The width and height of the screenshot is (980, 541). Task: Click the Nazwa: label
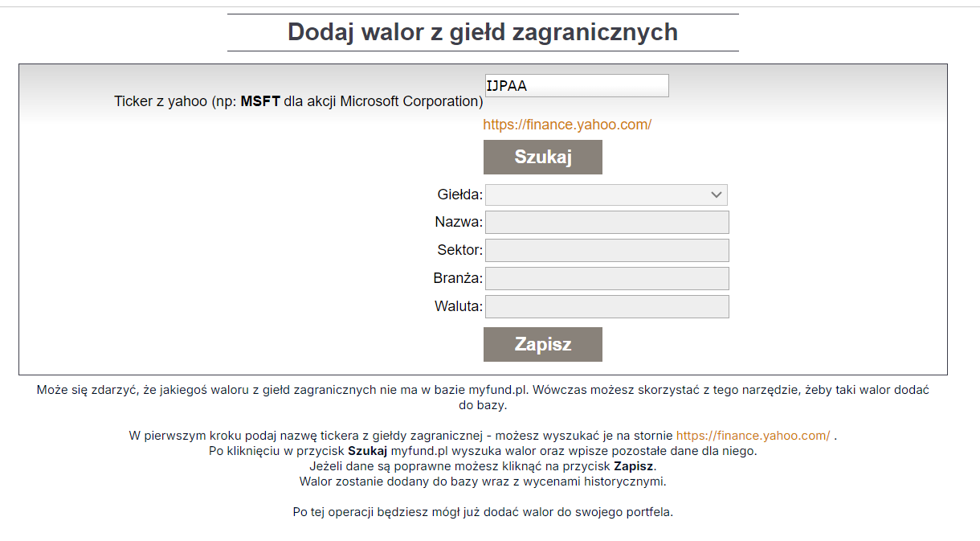pyautogui.click(x=459, y=223)
